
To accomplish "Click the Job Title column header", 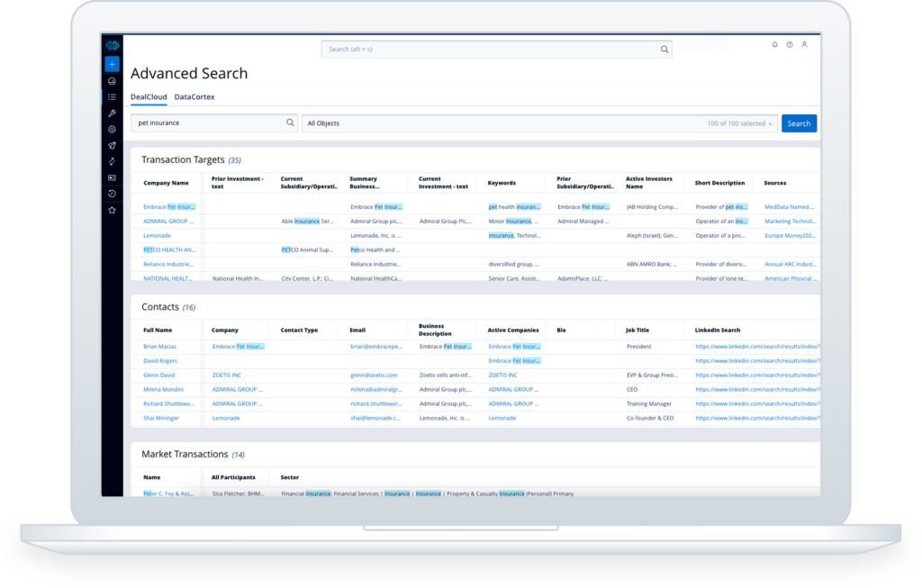I will click(637, 330).
